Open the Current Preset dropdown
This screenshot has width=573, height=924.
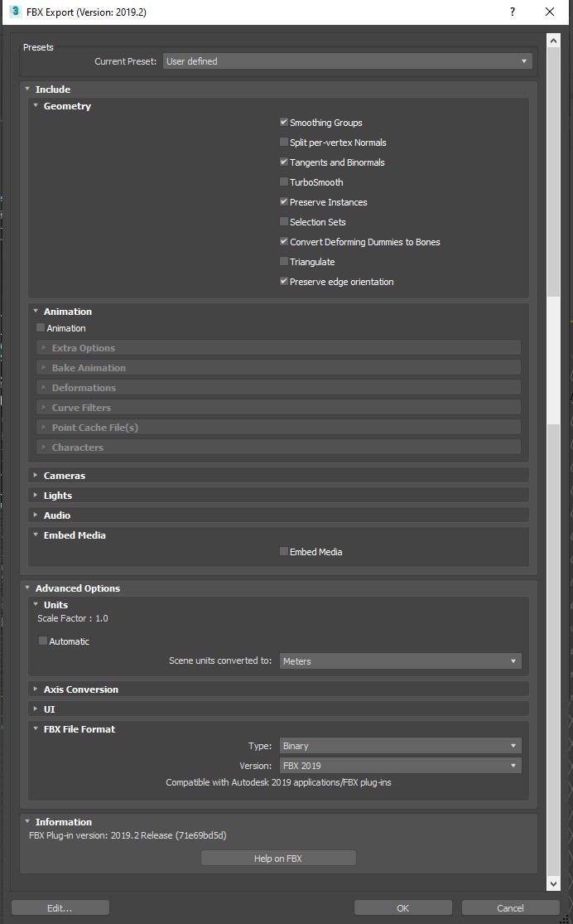[x=347, y=61]
